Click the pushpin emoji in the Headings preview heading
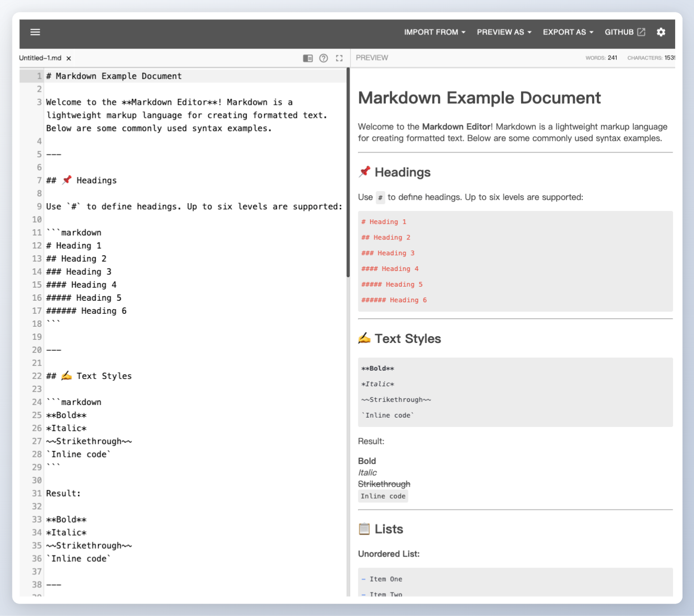Screen dimensions: 694x616 (x=364, y=172)
